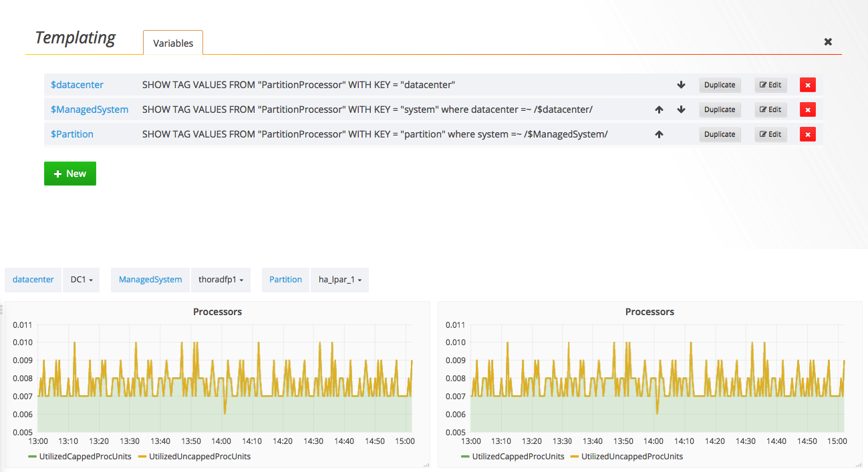Open the left Processors panel menu
Image resolution: width=868 pixels, height=472 pixels.
pyautogui.click(x=217, y=312)
